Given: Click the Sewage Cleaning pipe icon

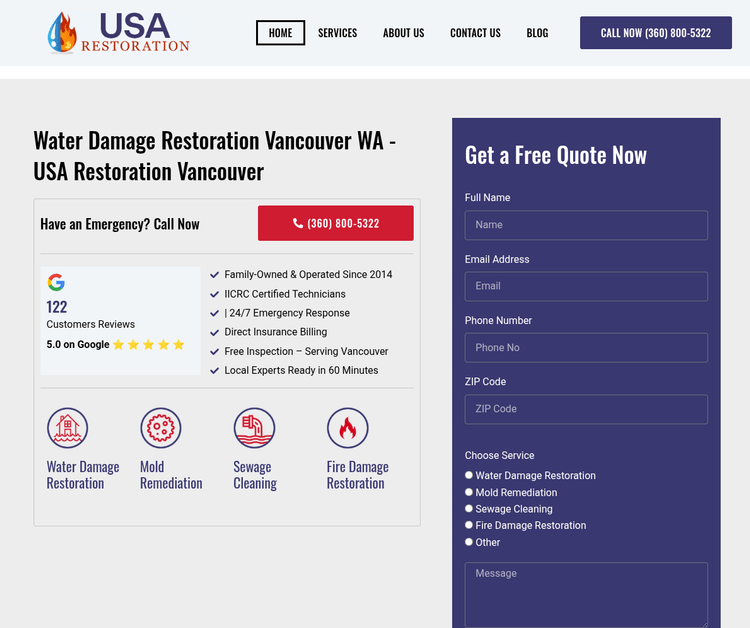Looking at the screenshot, I should pyautogui.click(x=254, y=428).
